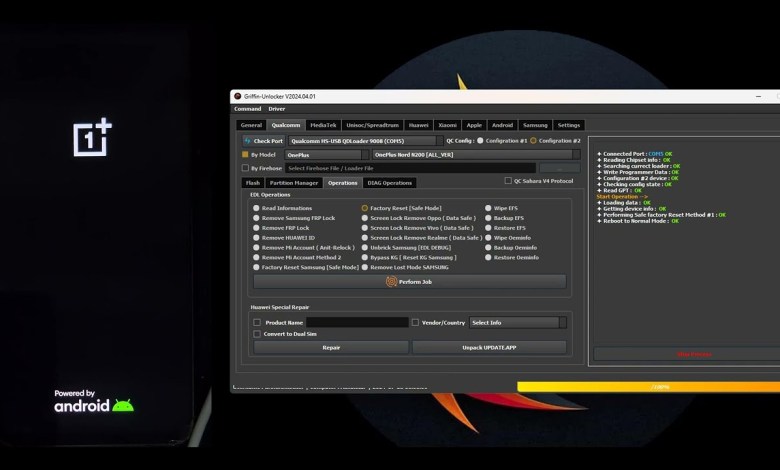This screenshot has height=470, width=780.
Task: Click the fingerprint icon on Perform Job
Action: pyautogui.click(x=391, y=282)
